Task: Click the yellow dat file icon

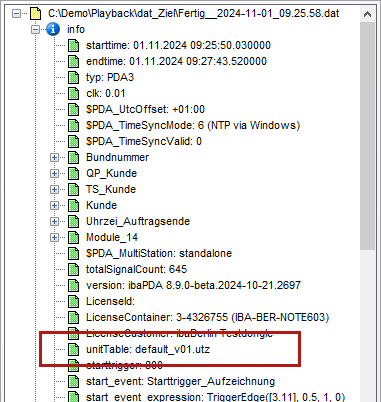Action: (35, 13)
